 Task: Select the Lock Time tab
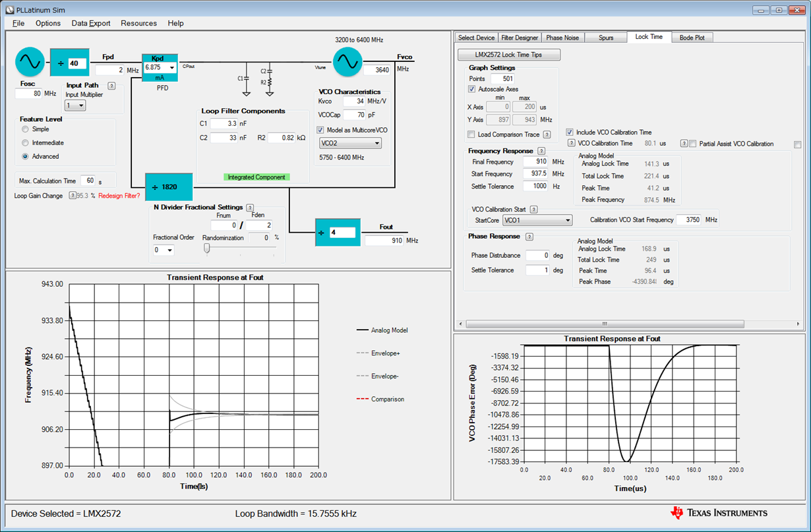(x=649, y=37)
